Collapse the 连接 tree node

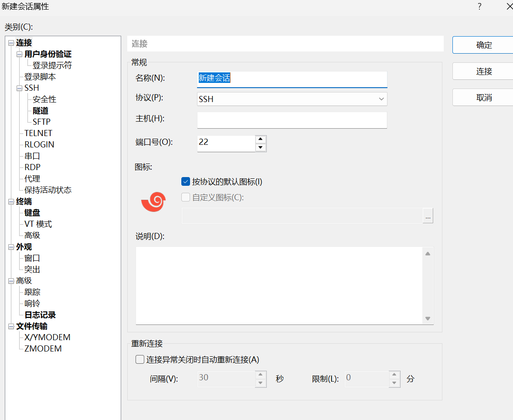11,43
